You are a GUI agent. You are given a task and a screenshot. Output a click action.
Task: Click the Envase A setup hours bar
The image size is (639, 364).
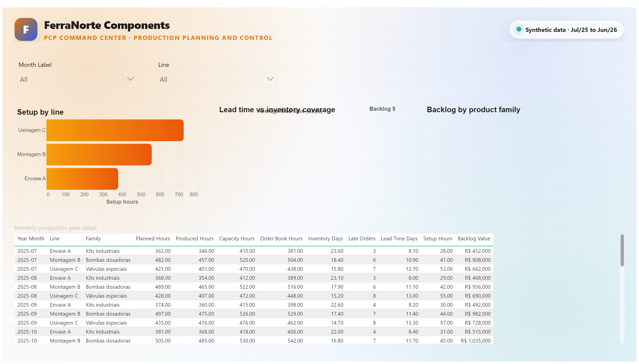pyautogui.click(x=82, y=179)
